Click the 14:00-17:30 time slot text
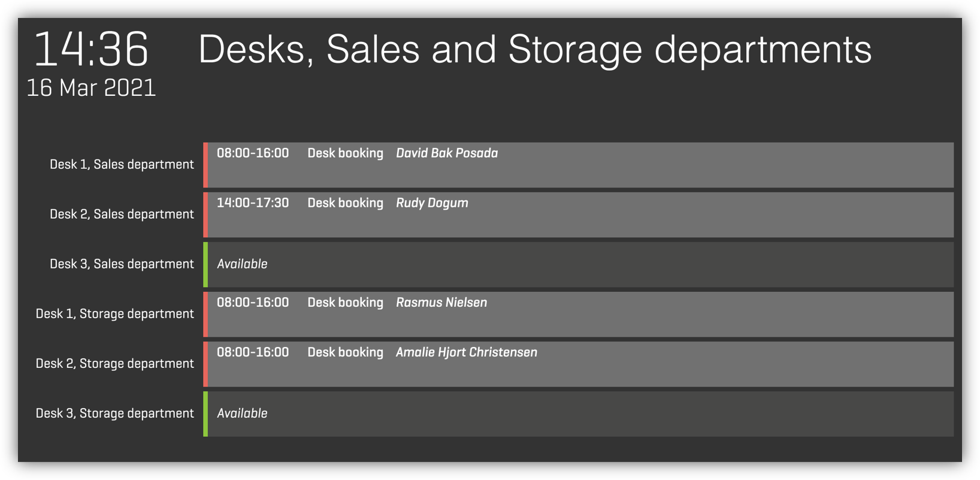The width and height of the screenshot is (980, 480). pos(253,203)
